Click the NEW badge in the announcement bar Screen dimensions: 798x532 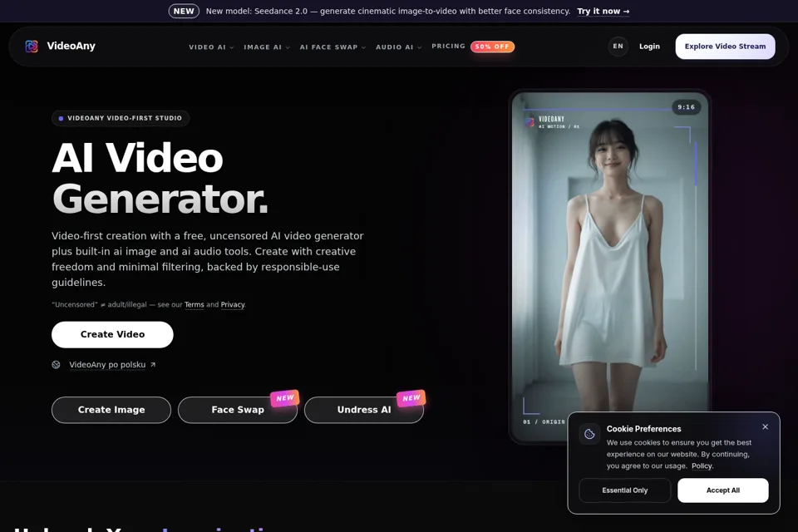(184, 11)
